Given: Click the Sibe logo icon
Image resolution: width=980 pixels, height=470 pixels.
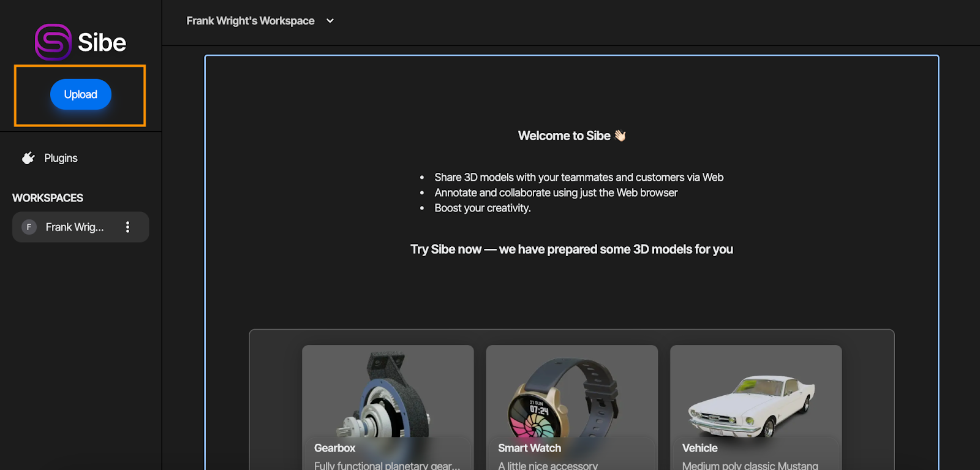Looking at the screenshot, I should point(53,42).
